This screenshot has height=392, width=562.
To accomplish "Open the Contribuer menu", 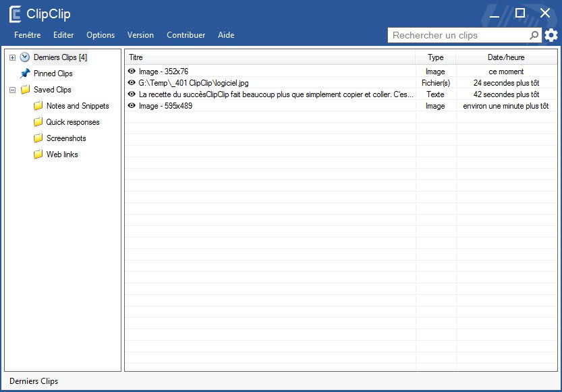I will (x=186, y=35).
